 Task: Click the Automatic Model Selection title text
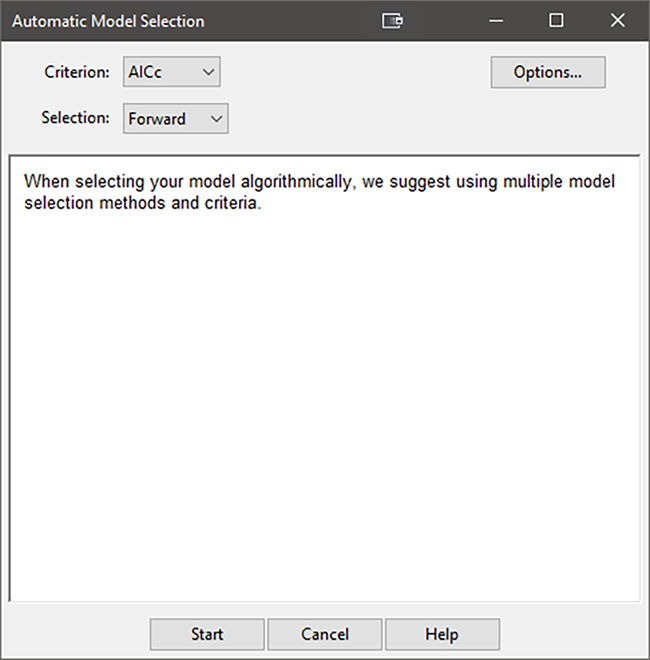(x=108, y=21)
